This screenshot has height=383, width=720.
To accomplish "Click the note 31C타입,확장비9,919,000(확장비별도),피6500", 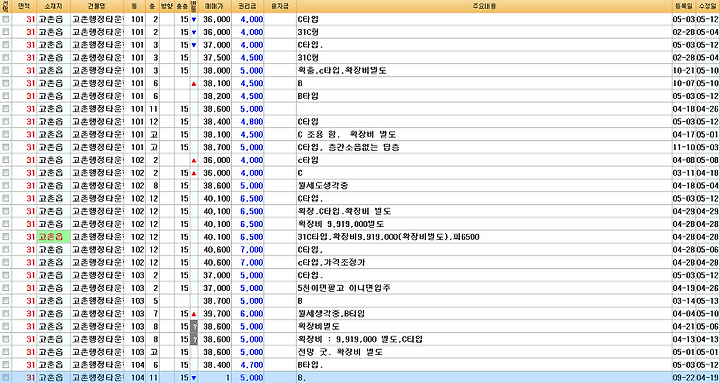I will click(389, 237).
